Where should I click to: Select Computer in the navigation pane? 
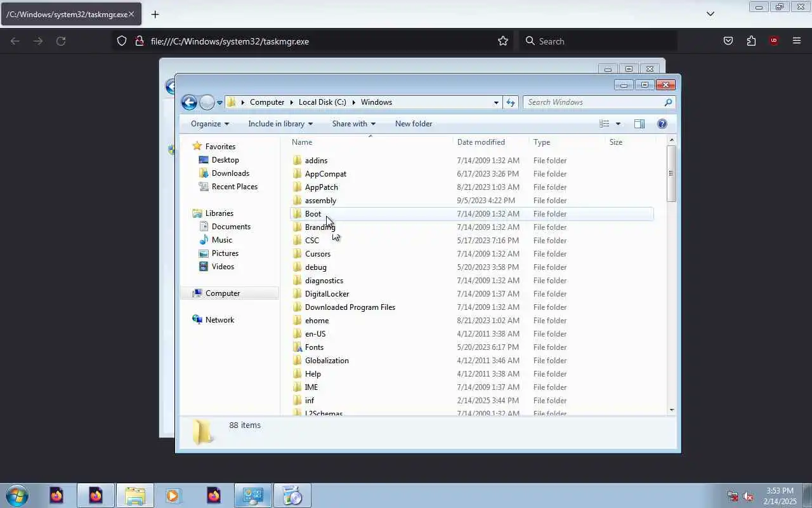223,293
